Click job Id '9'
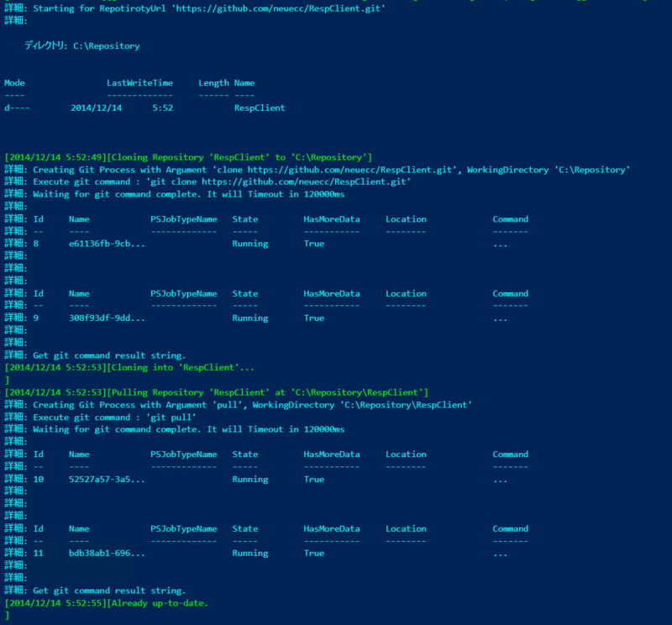Screen dimensions: 672x625 pyautogui.click(x=36, y=318)
